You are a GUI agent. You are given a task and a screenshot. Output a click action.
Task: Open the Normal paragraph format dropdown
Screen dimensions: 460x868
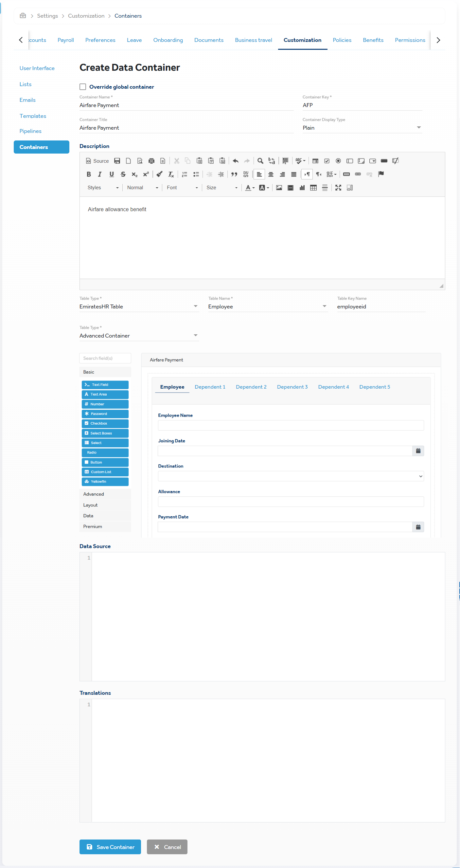[x=142, y=188]
